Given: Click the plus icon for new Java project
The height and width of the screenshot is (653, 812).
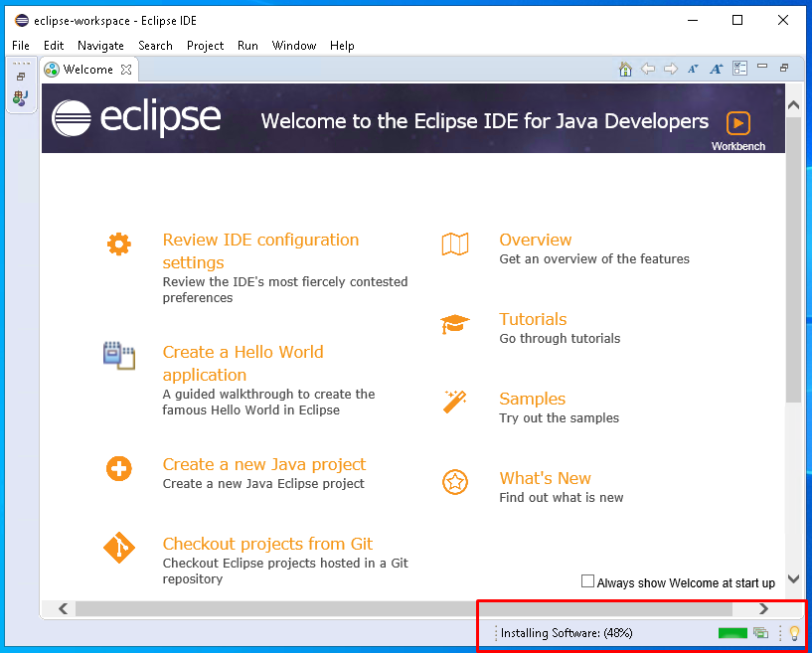Looking at the screenshot, I should [119, 469].
